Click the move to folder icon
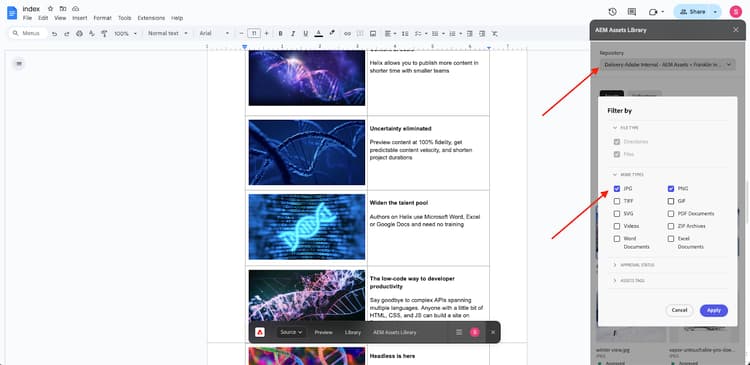The height and width of the screenshot is (365, 750). pyautogui.click(x=63, y=9)
